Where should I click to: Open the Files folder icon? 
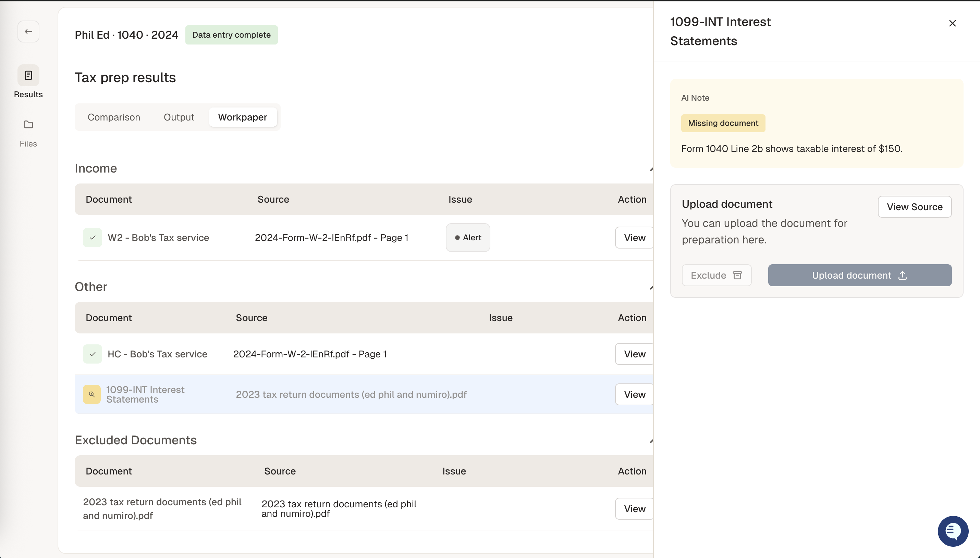point(28,125)
